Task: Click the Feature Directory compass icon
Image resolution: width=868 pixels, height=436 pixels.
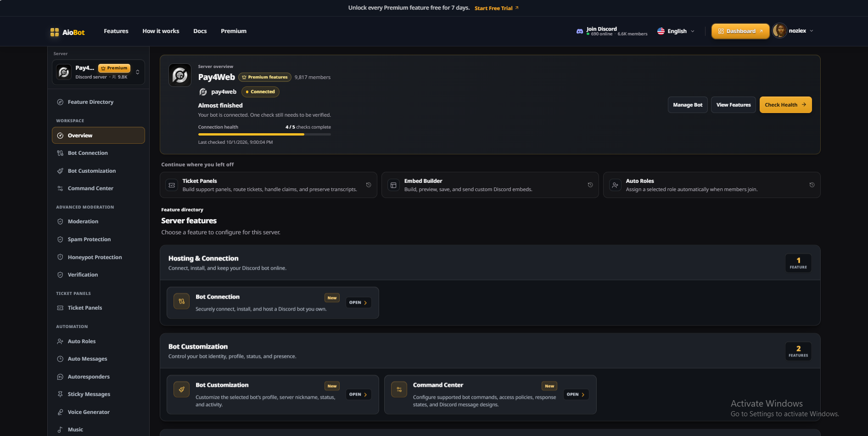Action: tap(60, 102)
